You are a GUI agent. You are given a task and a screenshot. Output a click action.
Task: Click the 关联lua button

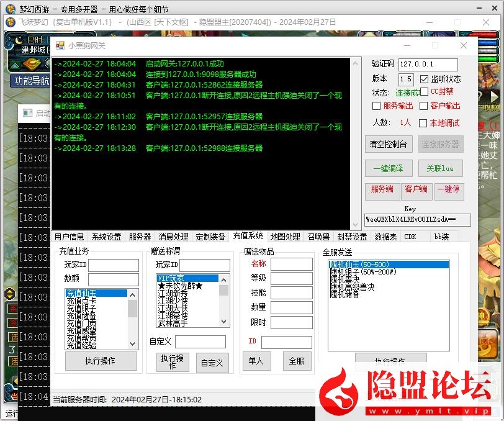tap(440, 168)
